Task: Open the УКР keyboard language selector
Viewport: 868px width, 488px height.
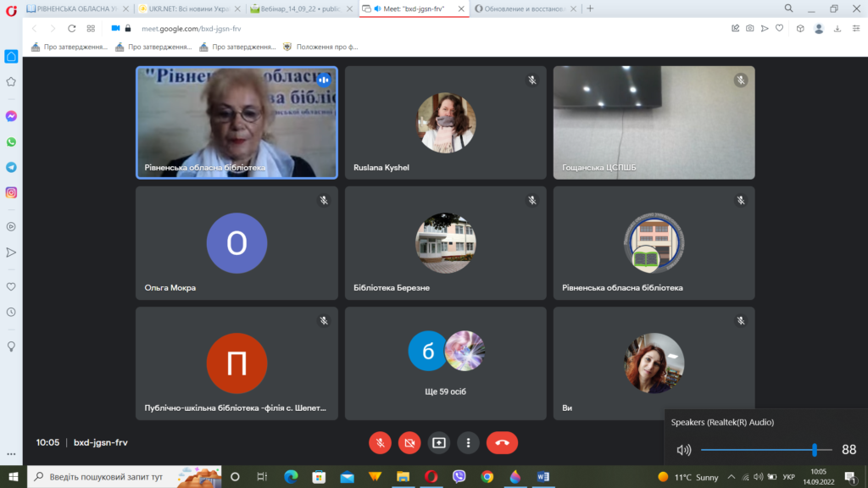Action: click(x=788, y=477)
